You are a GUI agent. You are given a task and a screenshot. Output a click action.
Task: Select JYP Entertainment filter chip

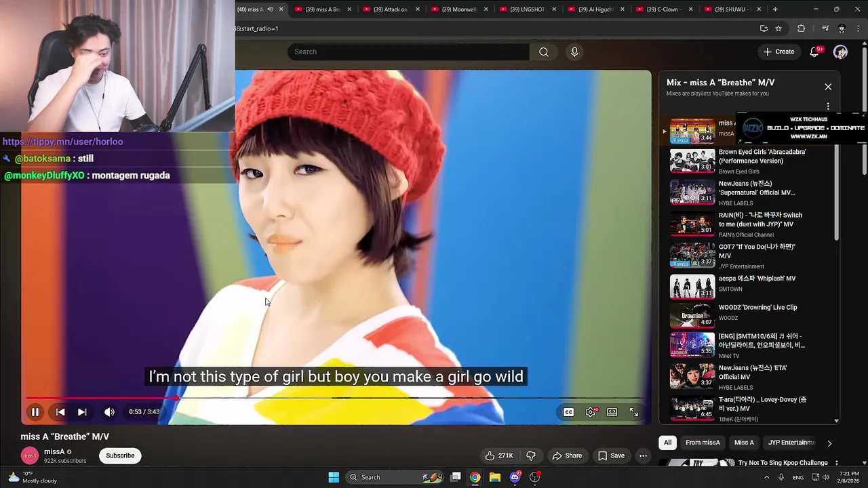pyautogui.click(x=791, y=443)
